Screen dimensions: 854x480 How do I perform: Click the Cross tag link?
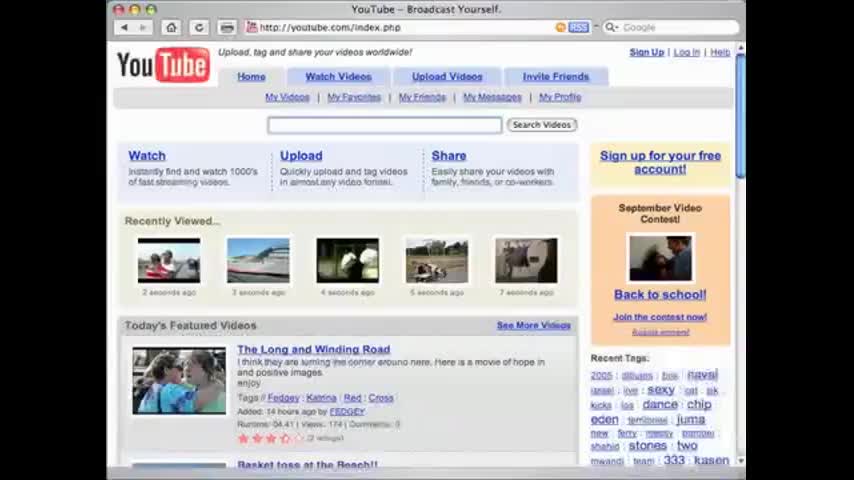coord(381,398)
